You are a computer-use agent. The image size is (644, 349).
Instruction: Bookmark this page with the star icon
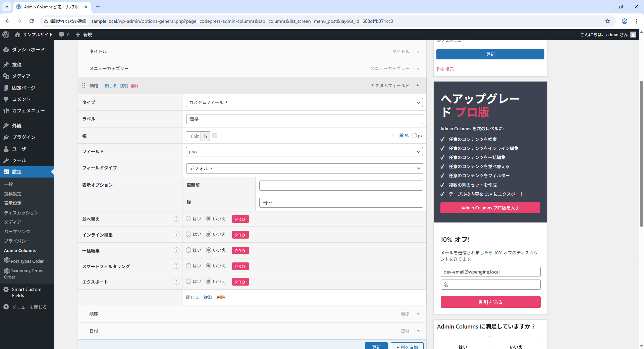(x=608, y=21)
